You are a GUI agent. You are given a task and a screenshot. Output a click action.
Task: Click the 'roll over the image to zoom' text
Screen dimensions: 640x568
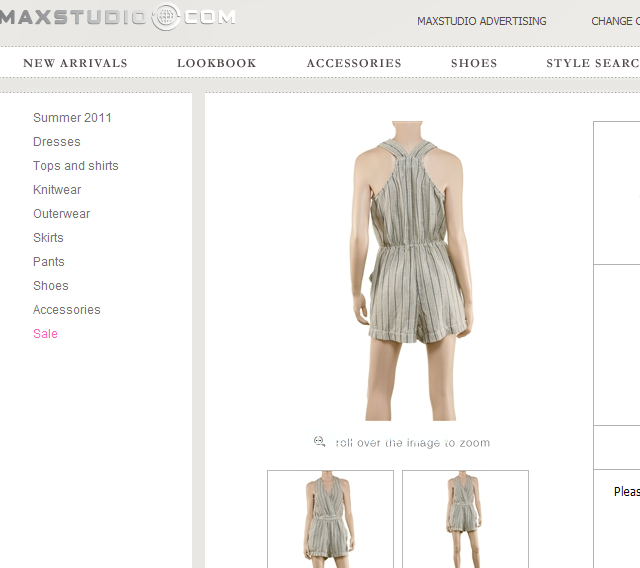[412, 443]
